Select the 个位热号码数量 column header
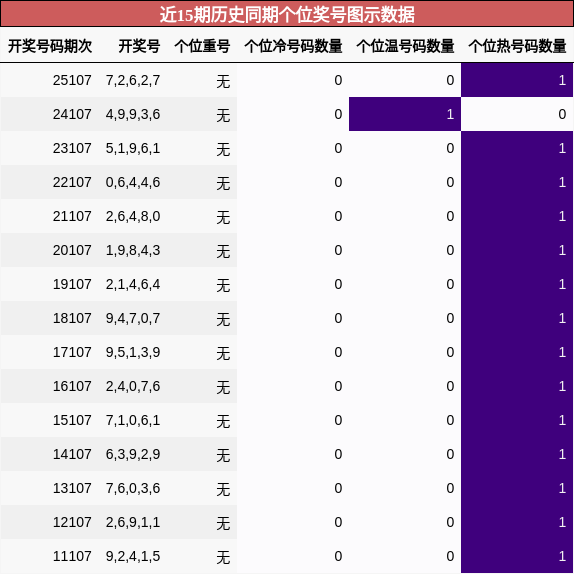 coord(517,46)
